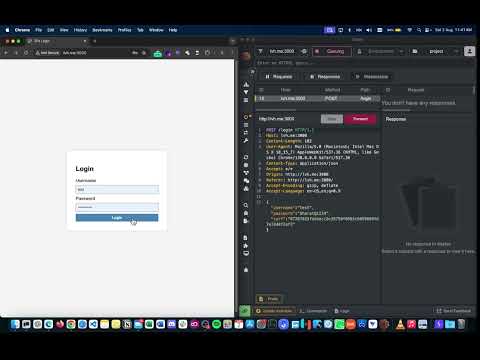Open the Profiles menu in menu bar
The height and width of the screenshot is (360, 480).
pos(124,30)
